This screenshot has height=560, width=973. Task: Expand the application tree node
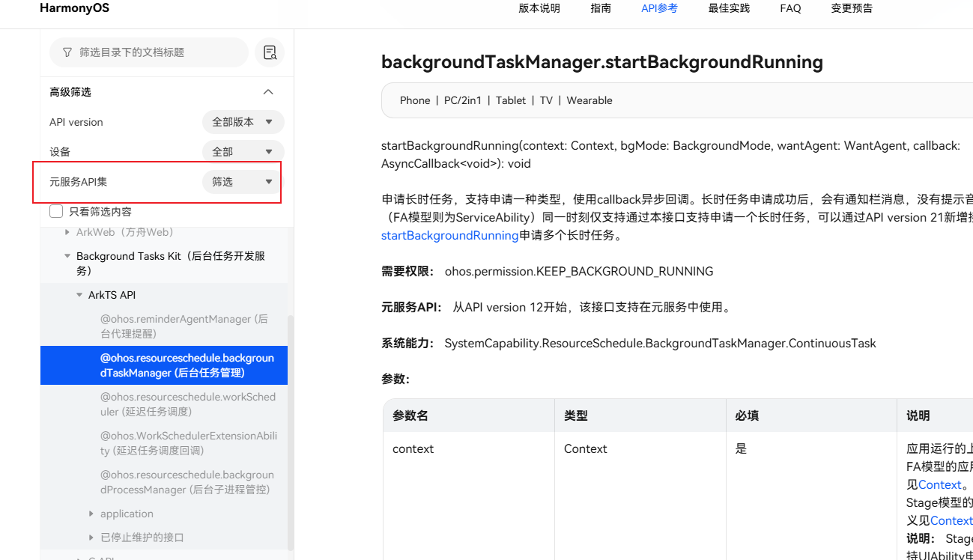tap(92, 514)
